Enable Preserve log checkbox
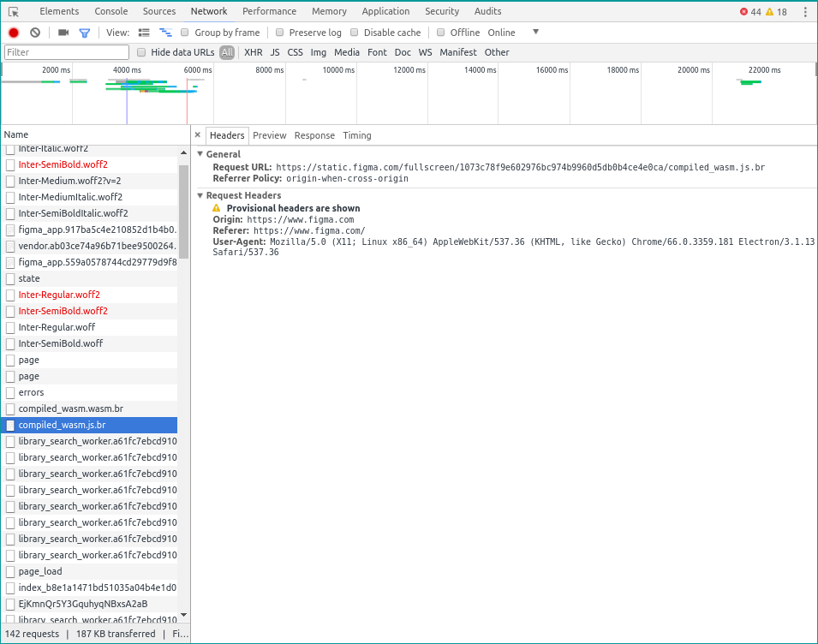 click(x=279, y=33)
